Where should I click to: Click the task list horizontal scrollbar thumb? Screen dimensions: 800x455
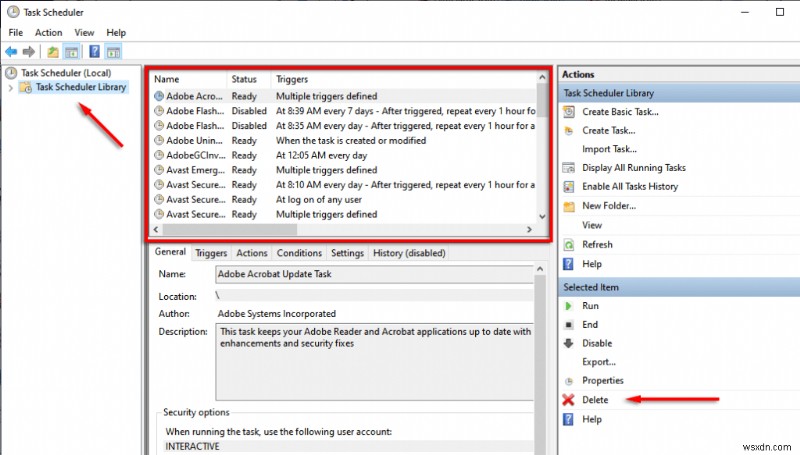(229, 230)
